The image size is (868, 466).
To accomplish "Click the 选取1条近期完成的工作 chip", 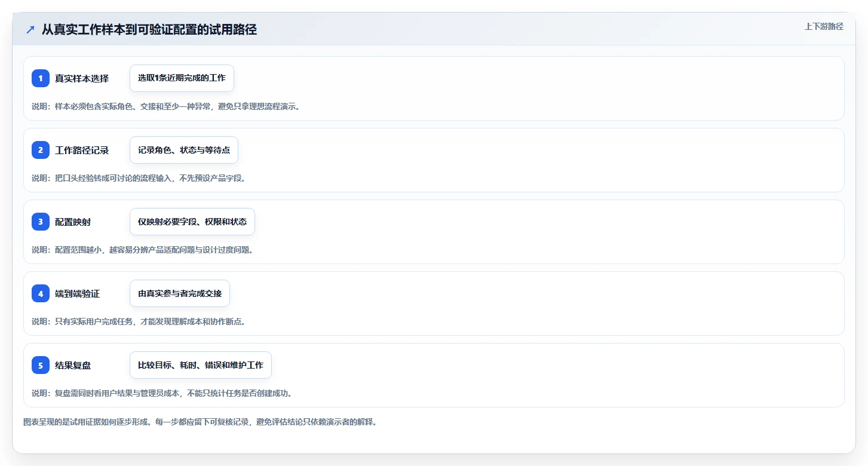I will click(182, 78).
